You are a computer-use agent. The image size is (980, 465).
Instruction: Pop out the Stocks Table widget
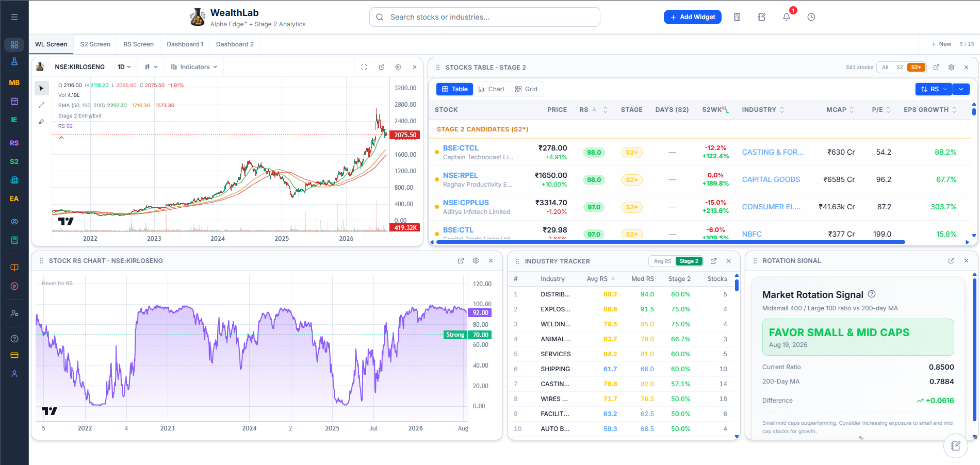pos(937,68)
